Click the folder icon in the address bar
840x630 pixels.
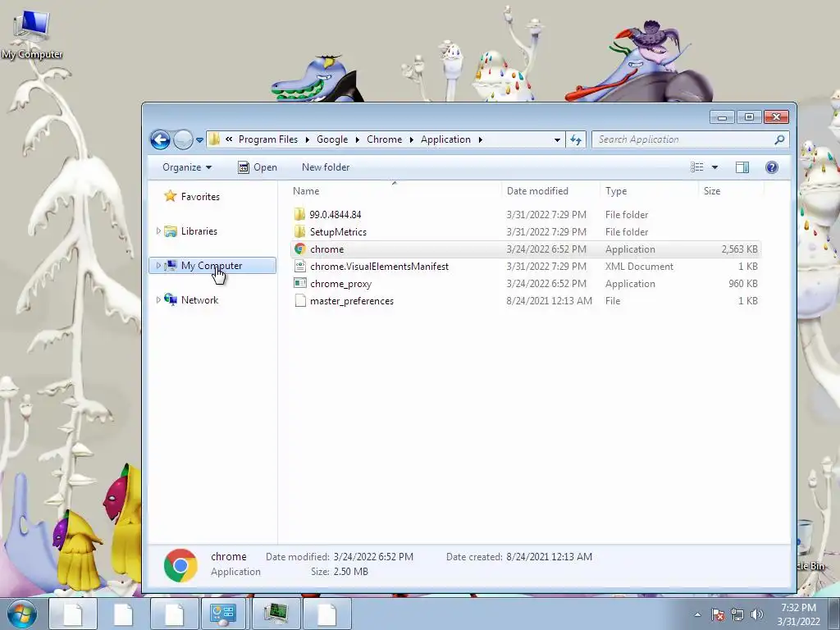pyautogui.click(x=214, y=139)
